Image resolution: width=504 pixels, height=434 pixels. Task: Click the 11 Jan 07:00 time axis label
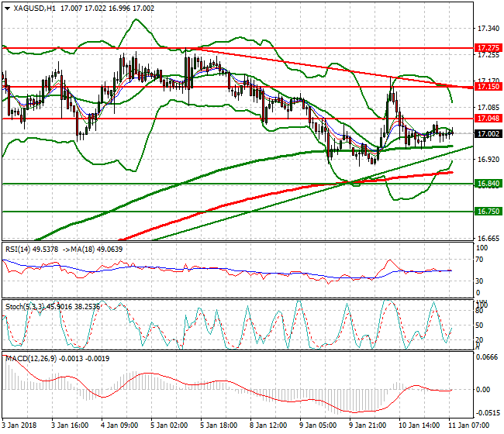[x=468, y=425]
